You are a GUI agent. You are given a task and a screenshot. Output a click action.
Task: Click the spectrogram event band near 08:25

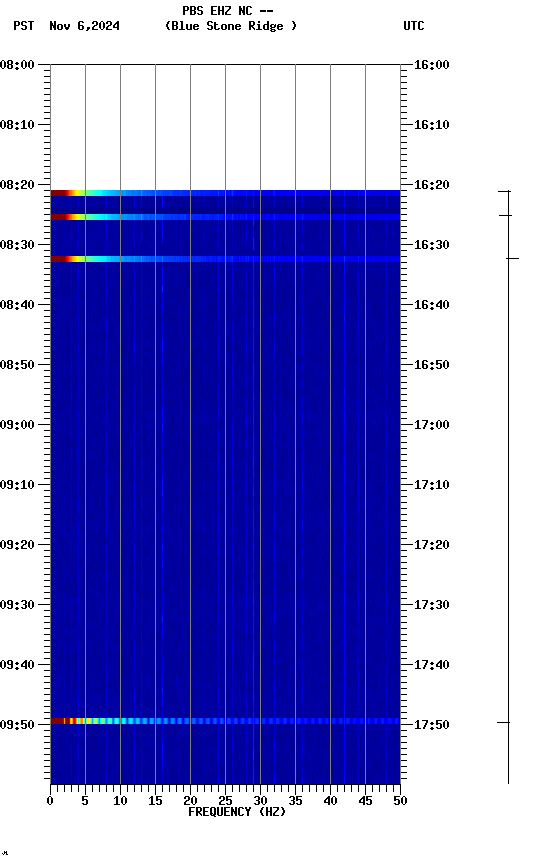(x=225, y=217)
